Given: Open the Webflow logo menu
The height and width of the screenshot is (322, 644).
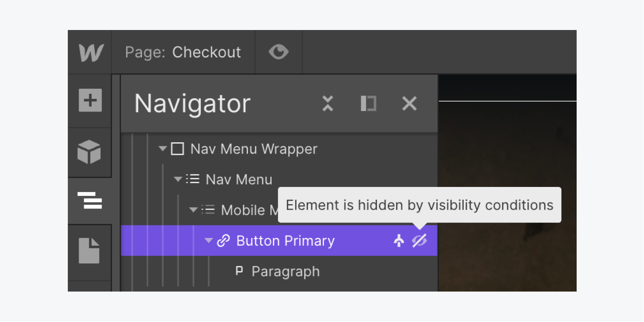Looking at the screenshot, I should coord(91,52).
